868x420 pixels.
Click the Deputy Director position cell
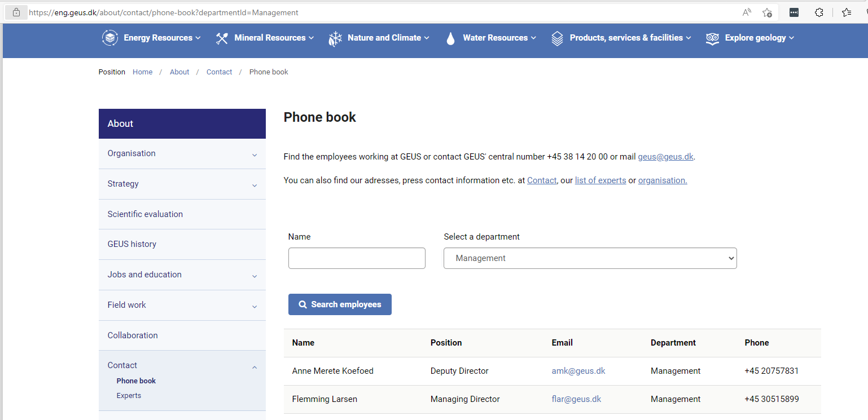click(459, 371)
